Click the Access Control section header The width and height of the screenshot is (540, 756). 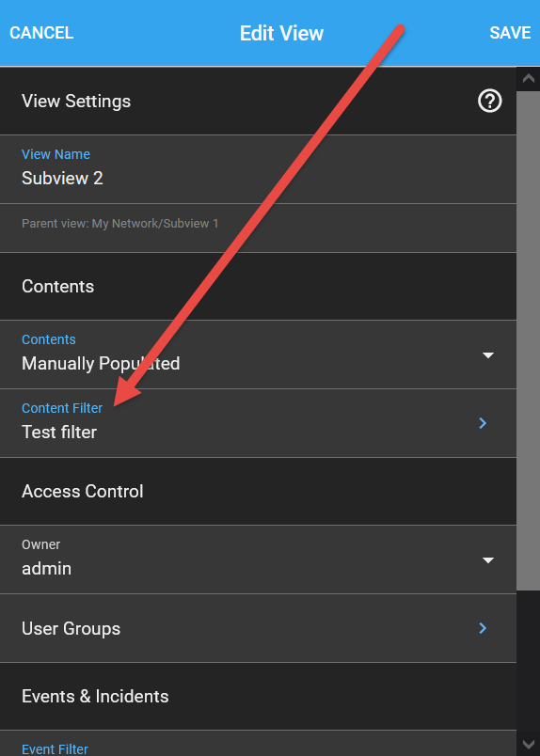point(258,491)
